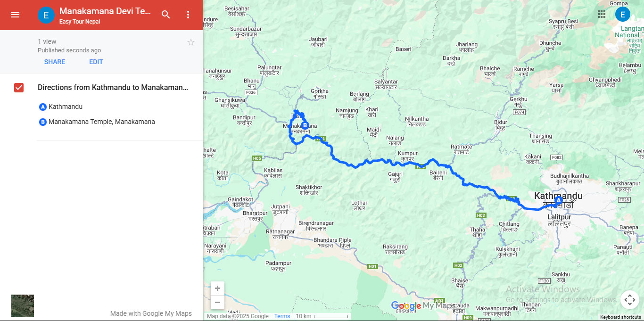
Task: Uncheck the Directions layer checkbox
Action: coord(19,88)
